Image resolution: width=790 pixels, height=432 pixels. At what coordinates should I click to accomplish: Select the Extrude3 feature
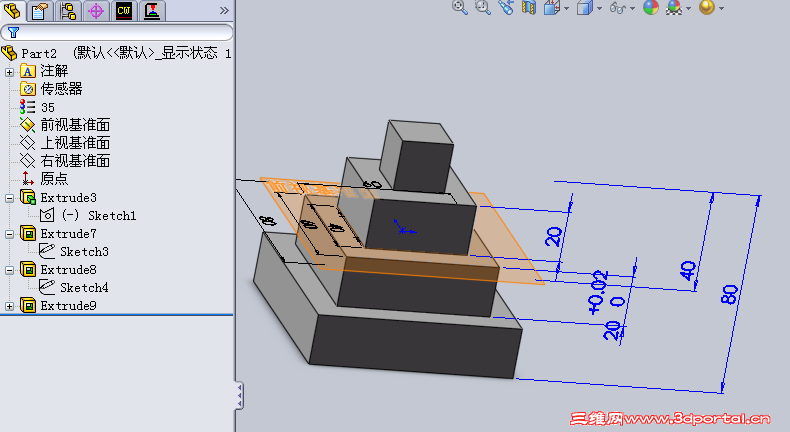pos(68,198)
